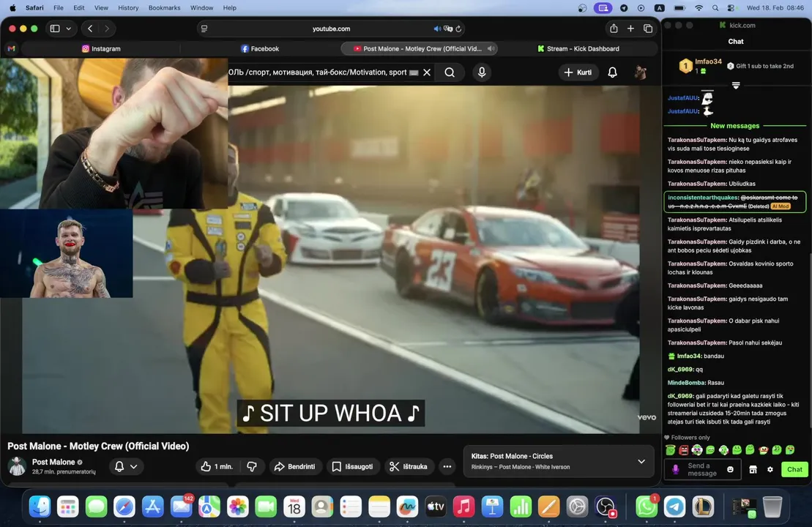Open username MindeBomba in Kick chat
Image resolution: width=812 pixels, height=527 pixels.
[686, 383]
